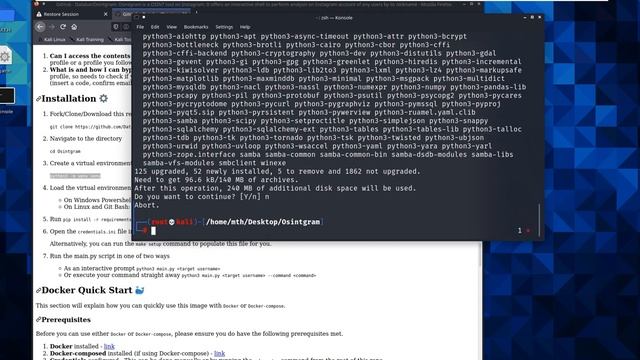Click the 'Do you want to continue? [Y/n]' line
This screenshot has height=360, width=640.
pyautogui.click(x=202, y=197)
